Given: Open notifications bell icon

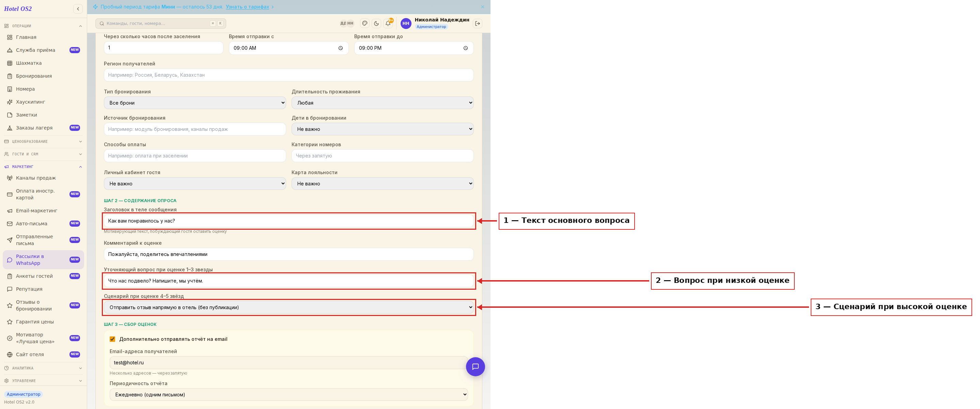Looking at the screenshot, I should [x=388, y=23].
